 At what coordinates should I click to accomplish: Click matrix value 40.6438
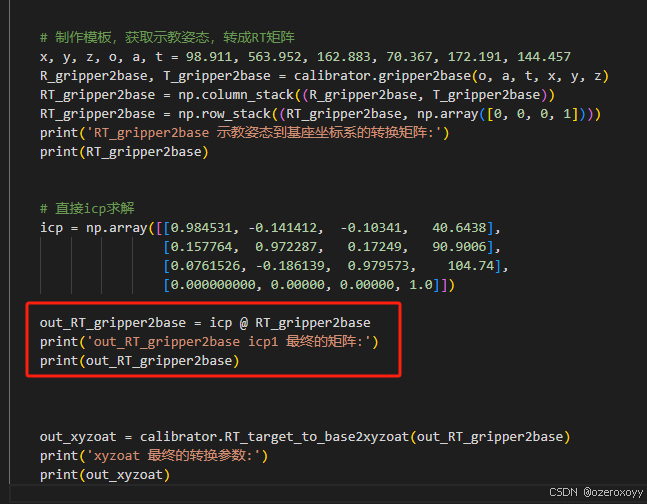(459, 228)
